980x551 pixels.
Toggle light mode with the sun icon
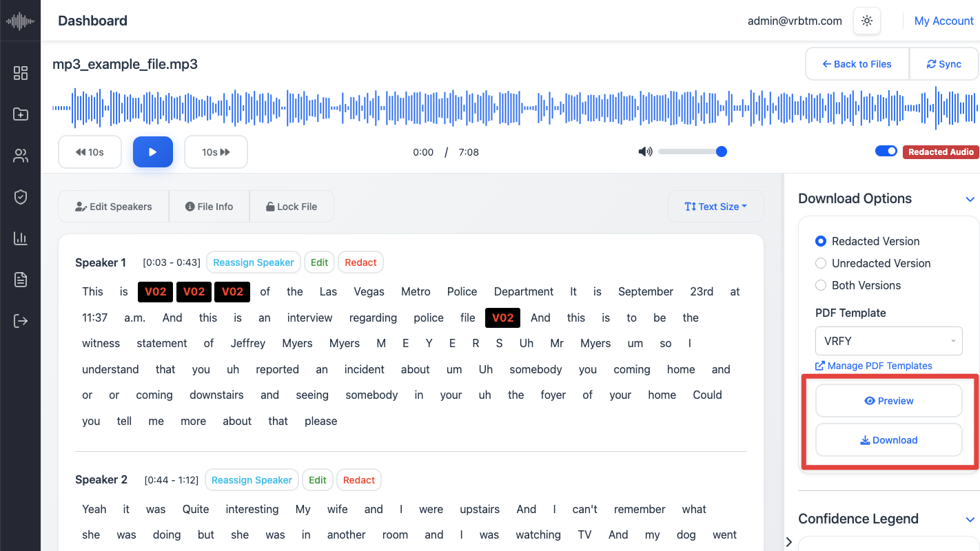coord(867,21)
